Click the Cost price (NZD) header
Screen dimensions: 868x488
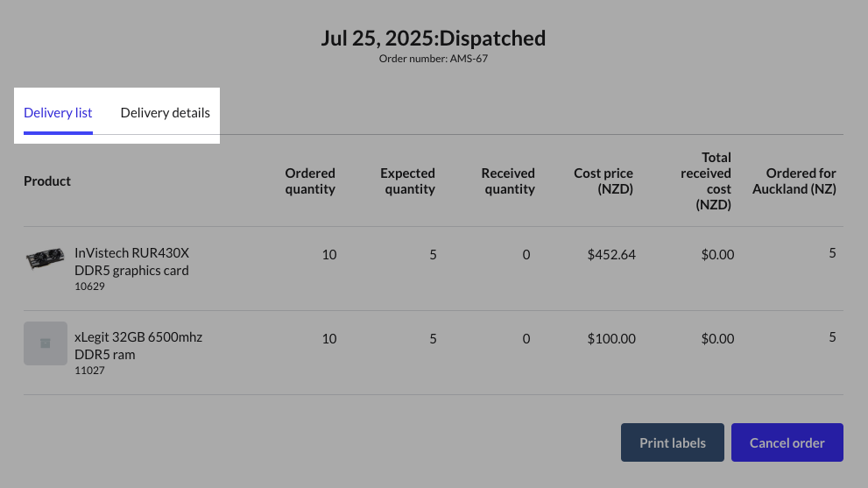(603, 180)
